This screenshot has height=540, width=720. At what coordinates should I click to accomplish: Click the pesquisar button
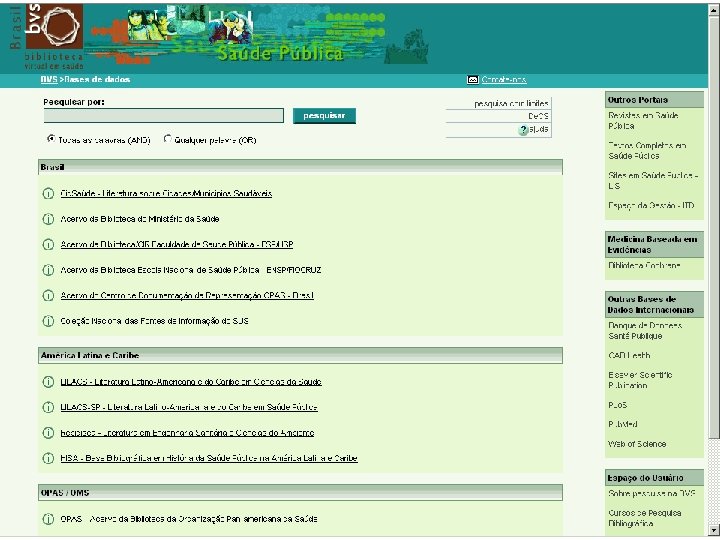pyautogui.click(x=324, y=116)
